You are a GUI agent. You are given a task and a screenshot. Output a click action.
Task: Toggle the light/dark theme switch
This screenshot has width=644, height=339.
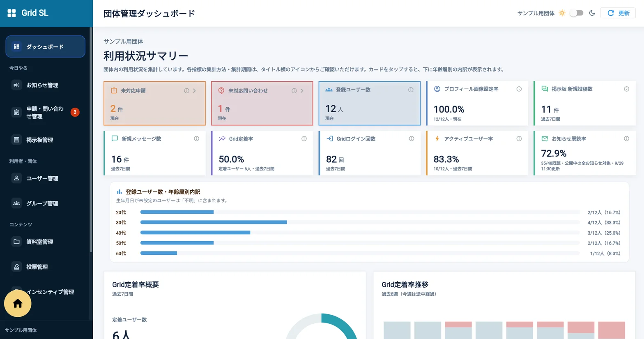pyautogui.click(x=577, y=13)
